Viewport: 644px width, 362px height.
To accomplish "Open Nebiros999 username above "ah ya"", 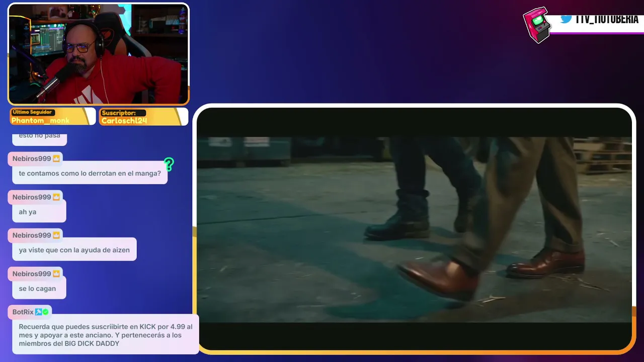I will pos(32,197).
